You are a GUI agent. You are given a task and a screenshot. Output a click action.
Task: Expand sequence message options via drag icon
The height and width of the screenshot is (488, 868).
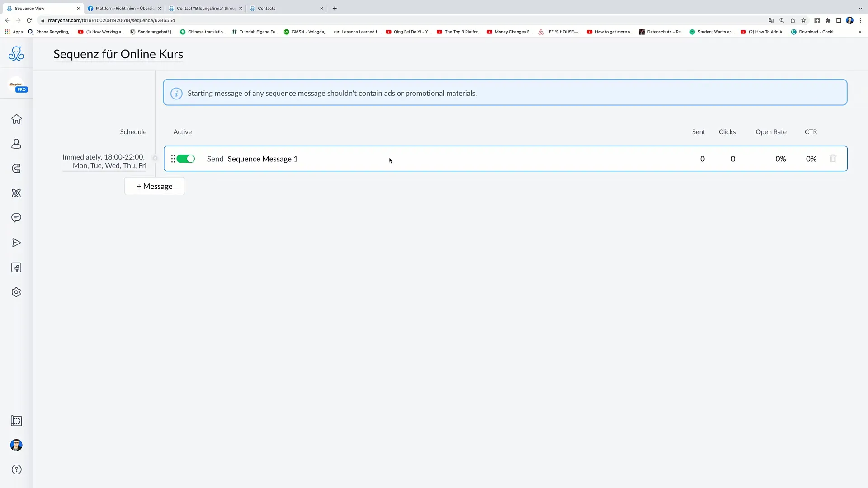point(173,159)
